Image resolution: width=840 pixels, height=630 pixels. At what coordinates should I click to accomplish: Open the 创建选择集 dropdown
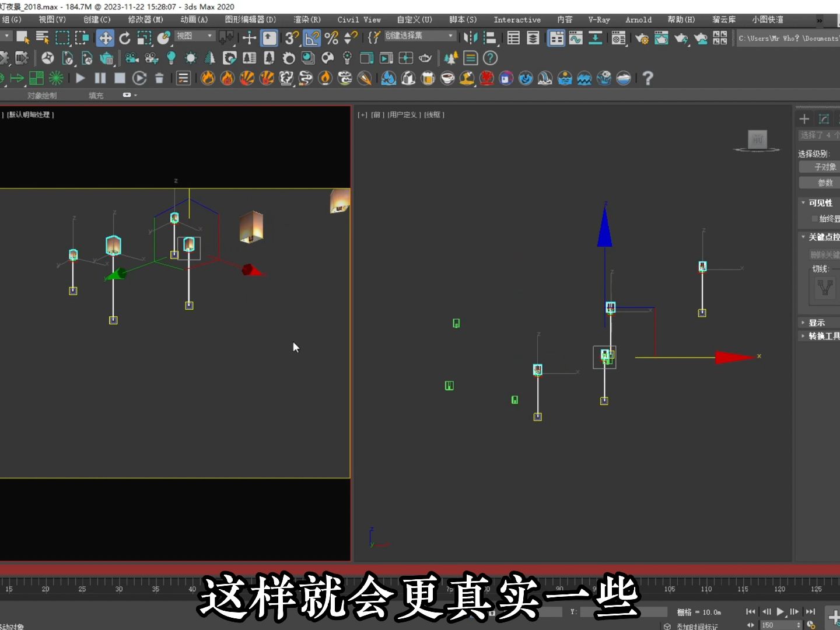point(449,36)
